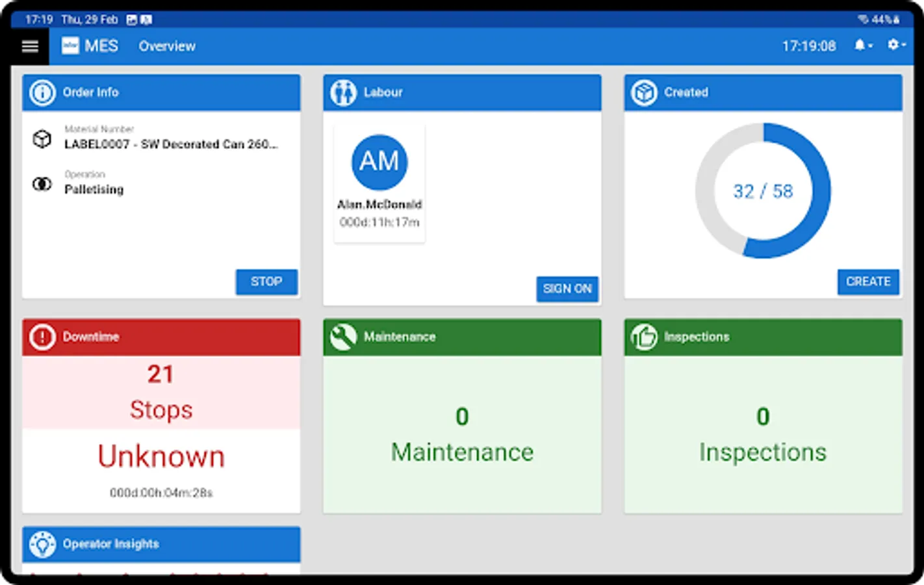Screen dimensions: 924x585
Task: Open the settings gear dropdown
Action: click(896, 44)
